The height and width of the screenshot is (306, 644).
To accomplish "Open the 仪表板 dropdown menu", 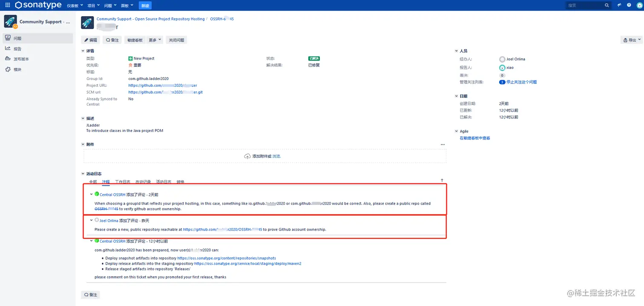I will coord(75,6).
